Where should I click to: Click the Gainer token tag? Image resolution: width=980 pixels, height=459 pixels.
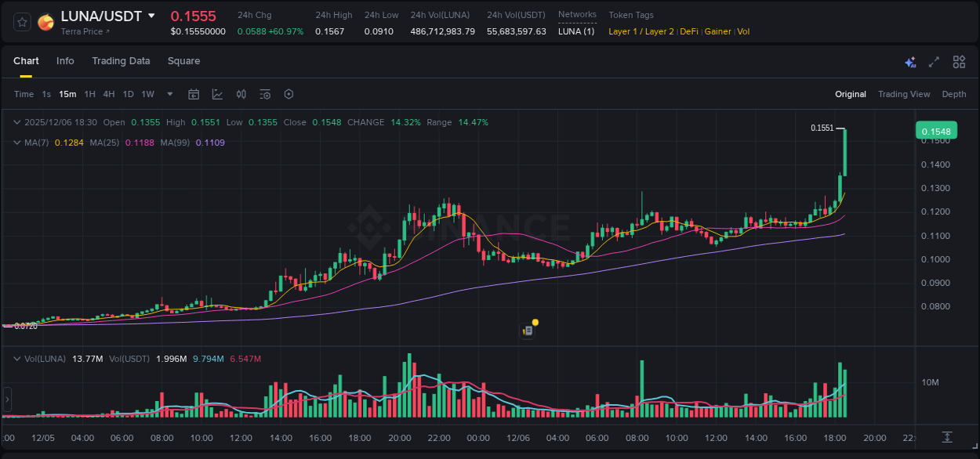(x=717, y=31)
